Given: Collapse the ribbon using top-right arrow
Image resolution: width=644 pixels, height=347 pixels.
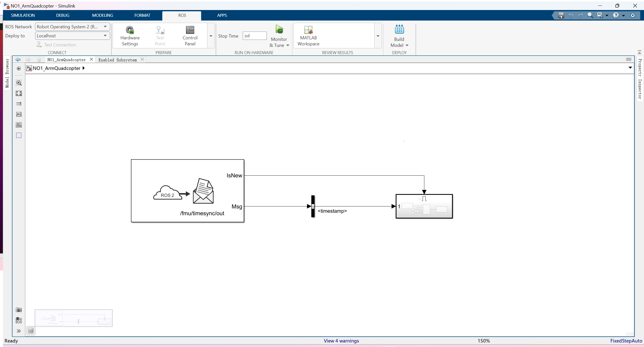Looking at the screenshot, I should [639, 52].
